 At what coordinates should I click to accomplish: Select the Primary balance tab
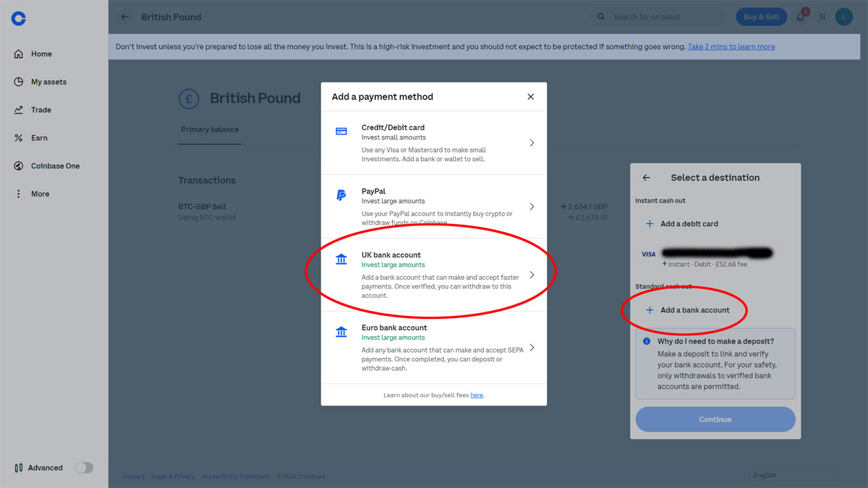coord(210,130)
